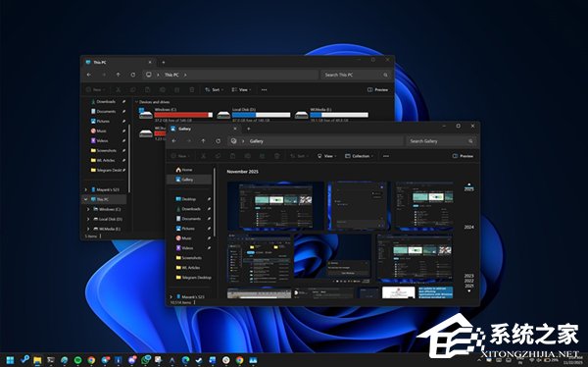
Task: Click the paste icon in the Gallery toolbar
Action: [x=232, y=156]
